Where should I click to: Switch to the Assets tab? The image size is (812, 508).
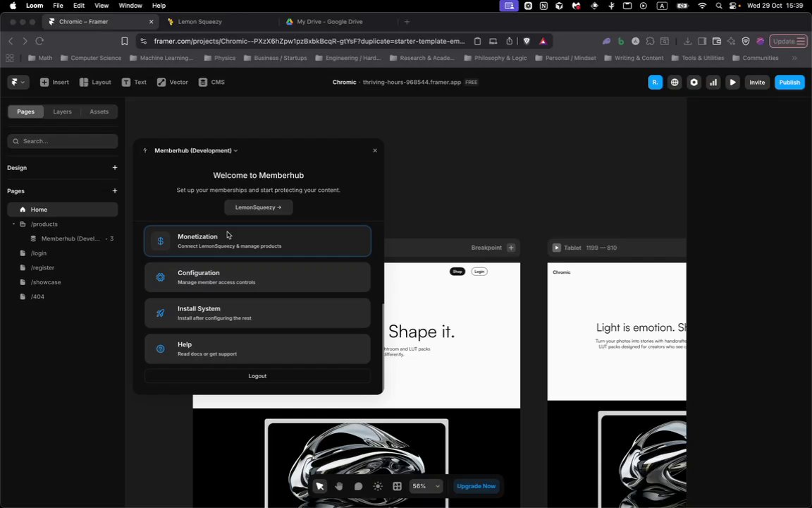(99, 111)
